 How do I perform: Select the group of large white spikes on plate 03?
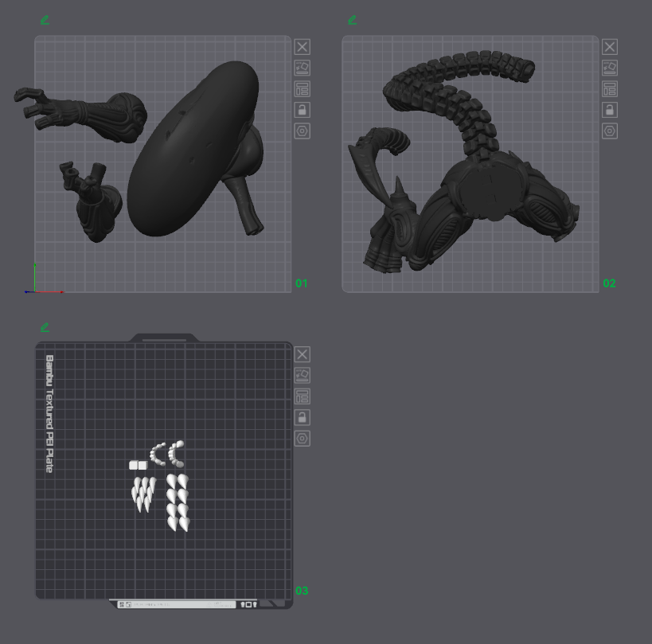click(178, 502)
